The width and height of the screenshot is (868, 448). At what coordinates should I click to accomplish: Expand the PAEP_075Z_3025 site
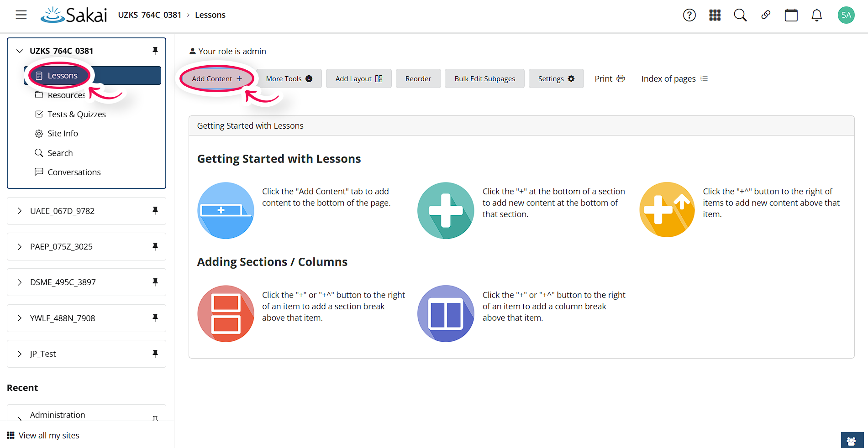pyautogui.click(x=19, y=246)
